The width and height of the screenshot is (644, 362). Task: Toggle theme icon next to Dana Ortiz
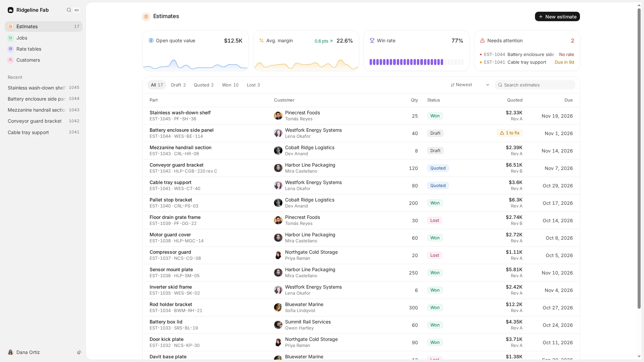coord(79,352)
